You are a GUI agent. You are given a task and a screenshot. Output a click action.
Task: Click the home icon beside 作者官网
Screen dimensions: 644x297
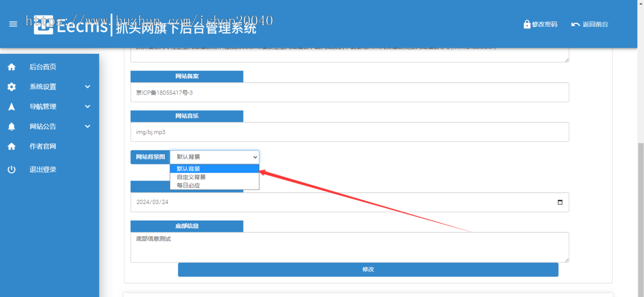(x=12, y=147)
